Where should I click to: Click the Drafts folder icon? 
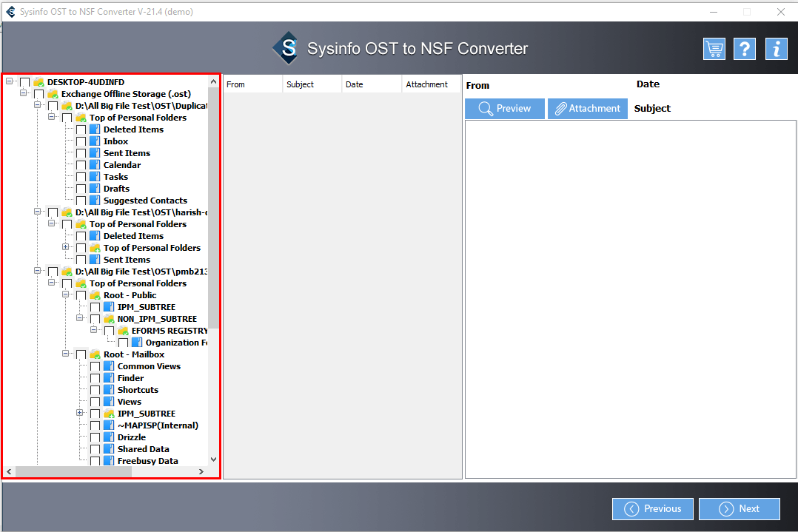coord(95,189)
